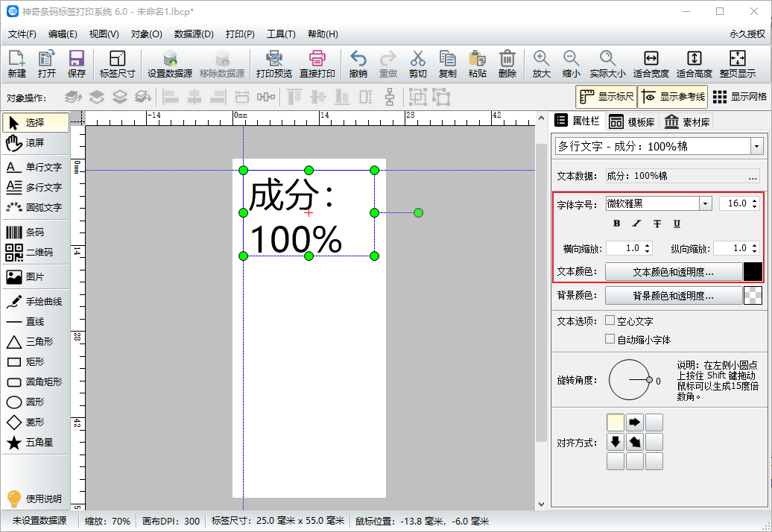
Task: Enable the 空心文字 hollow text checkbox
Action: coord(610,320)
